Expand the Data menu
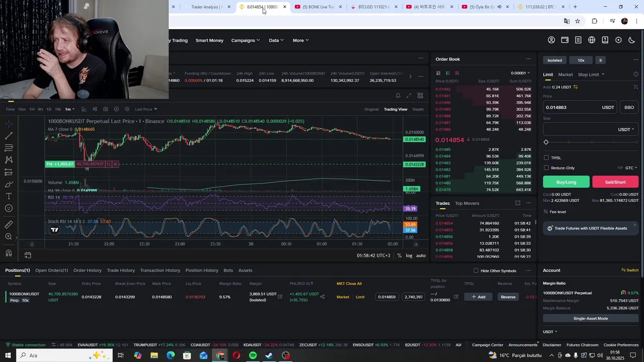The image size is (644, 362). (276, 40)
